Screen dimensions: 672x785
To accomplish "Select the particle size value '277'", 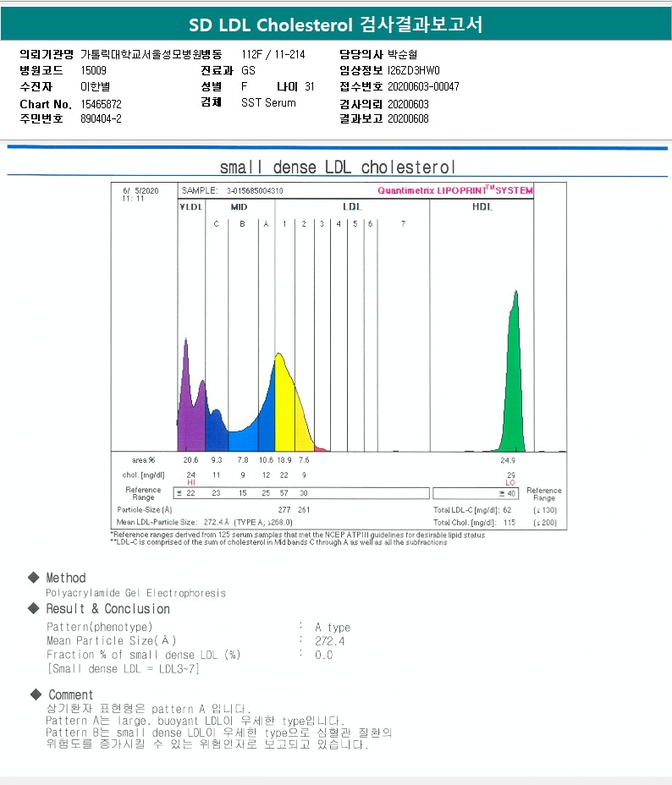I will point(284,509).
